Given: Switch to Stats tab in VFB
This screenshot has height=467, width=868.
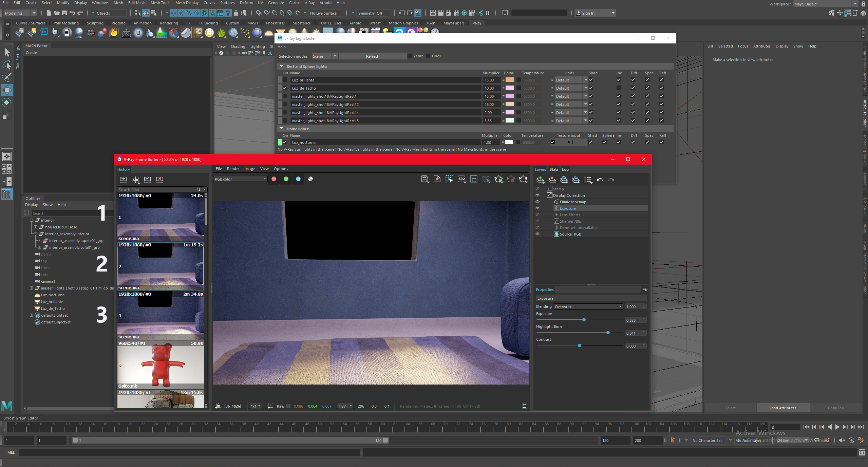Looking at the screenshot, I should pos(554,169).
